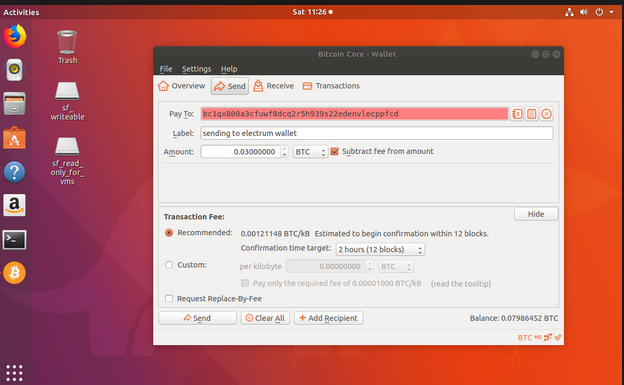Click the network status icon in top bar
The image size is (624, 385).
[x=569, y=12]
